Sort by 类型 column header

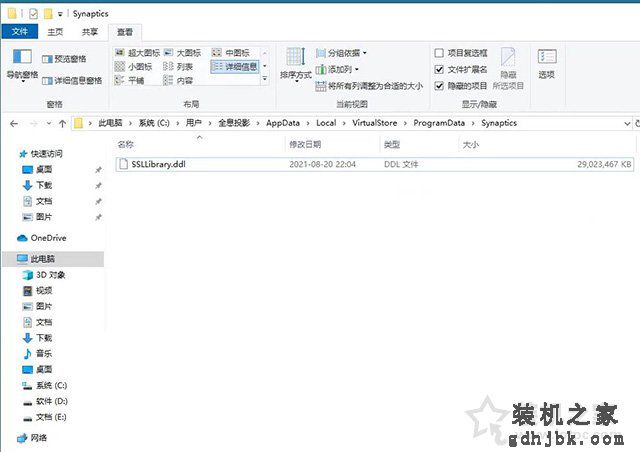[x=419, y=144]
